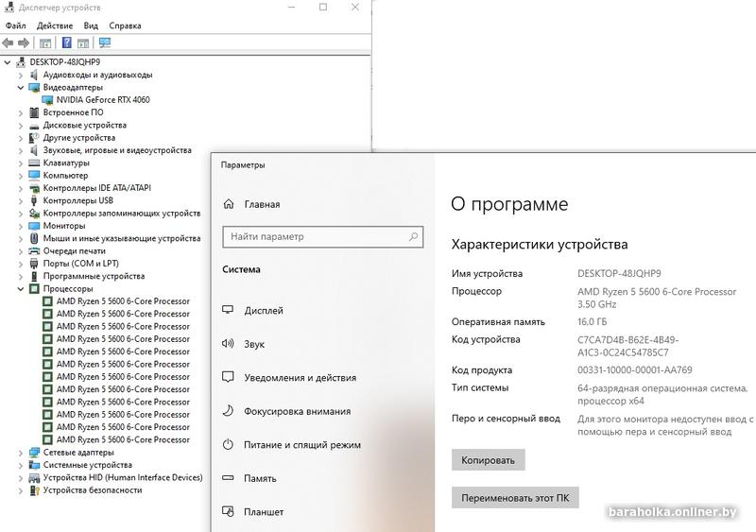This screenshot has width=756, height=532.
Task: Click the Дисплей monitor icon in Settings
Action: [x=228, y=310]
